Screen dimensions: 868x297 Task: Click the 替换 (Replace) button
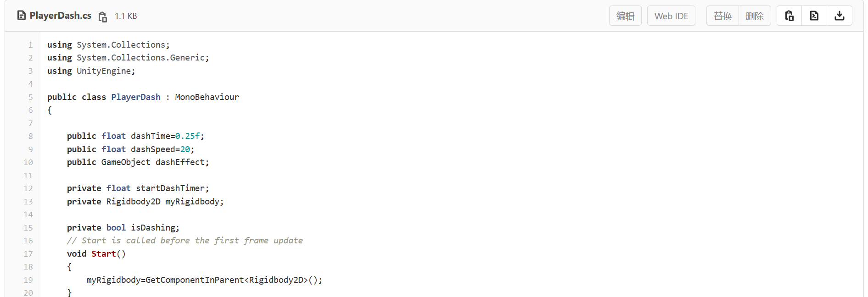tap(722, 16)
